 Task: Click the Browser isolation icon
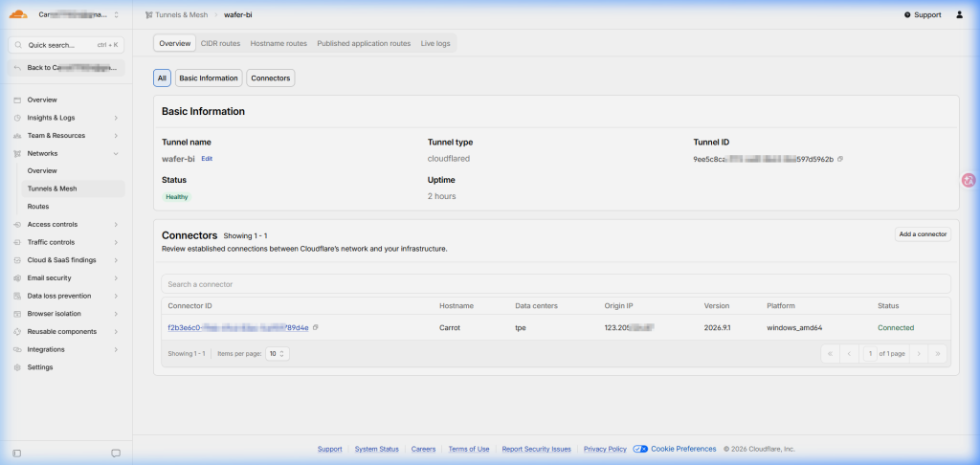coord(17,314)
